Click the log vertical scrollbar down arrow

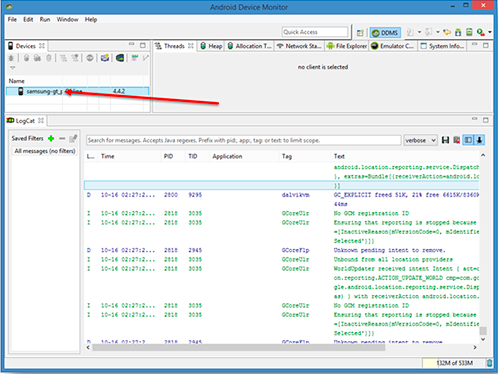point(483,339)
